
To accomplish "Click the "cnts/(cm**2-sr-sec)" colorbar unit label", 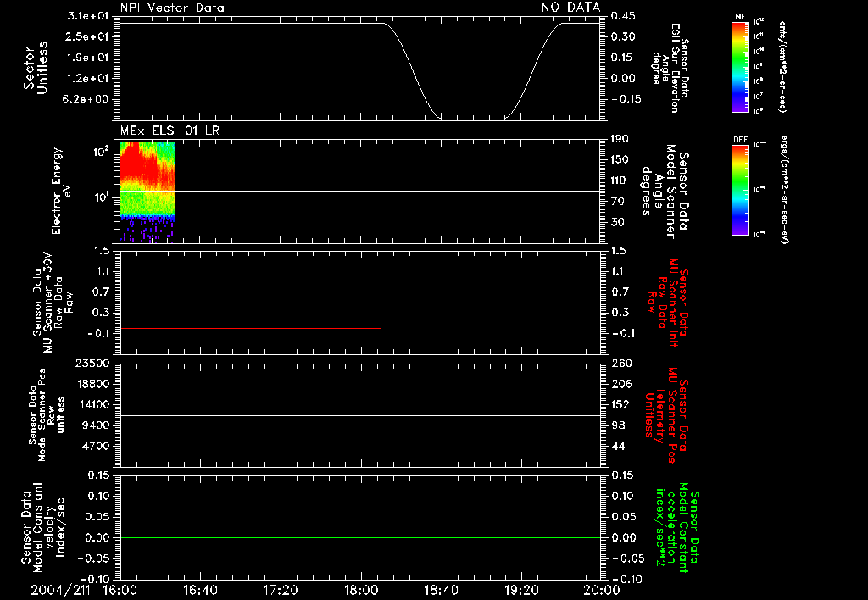I will coord(782,67).
